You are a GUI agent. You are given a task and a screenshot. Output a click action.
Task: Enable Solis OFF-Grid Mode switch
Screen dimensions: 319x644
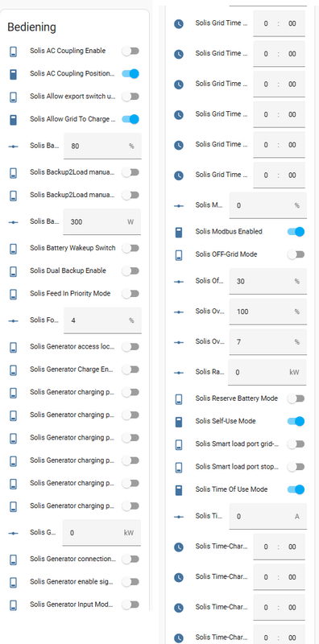pyautogui.click(x=296, y=254)
